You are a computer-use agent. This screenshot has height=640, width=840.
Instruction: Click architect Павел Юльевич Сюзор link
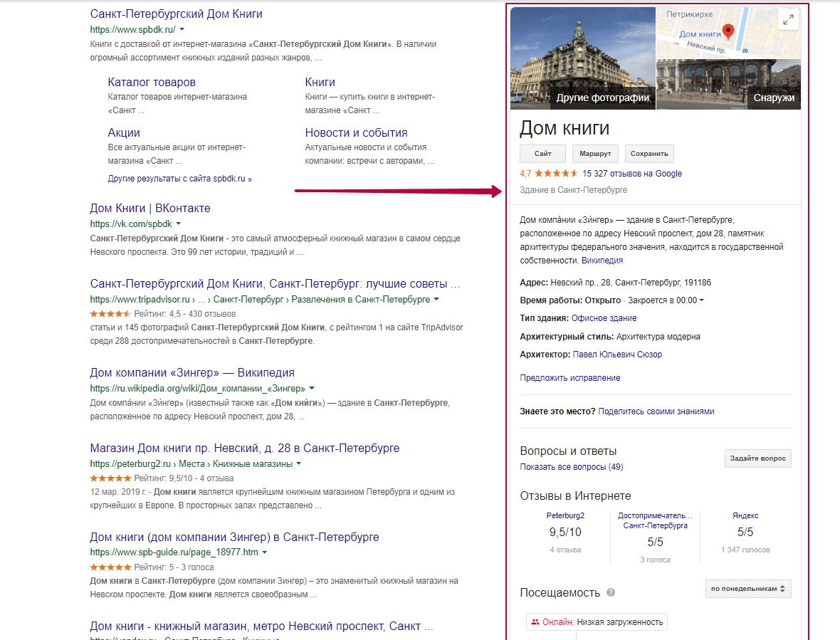click(x=617, y=355)
